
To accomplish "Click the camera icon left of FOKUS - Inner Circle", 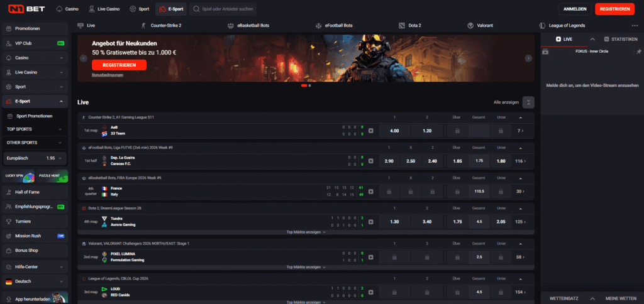I will coord(545,52).
